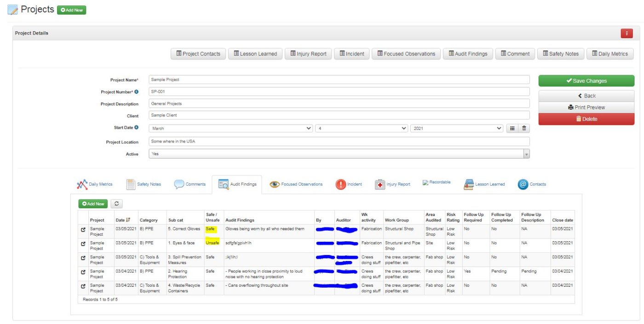Click the Start Date info icon
Image resolution: width=644 pixels, height=324 pixels.
pyautogui.click(x=136, y=127)
